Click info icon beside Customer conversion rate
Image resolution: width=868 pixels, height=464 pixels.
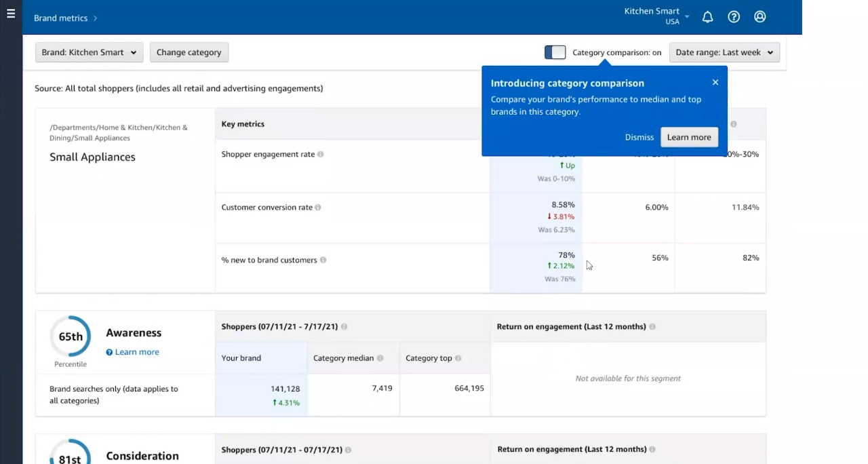click(x=318, y=208)
